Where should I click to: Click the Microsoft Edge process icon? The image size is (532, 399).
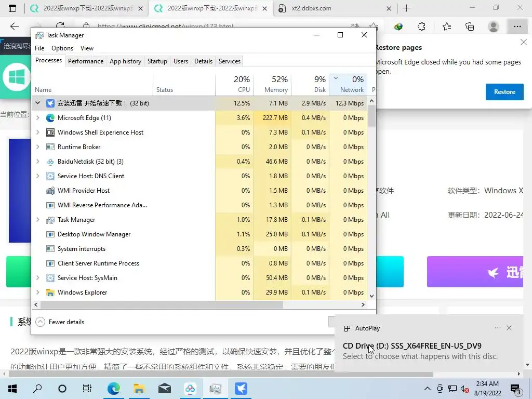tap(50, 118)
